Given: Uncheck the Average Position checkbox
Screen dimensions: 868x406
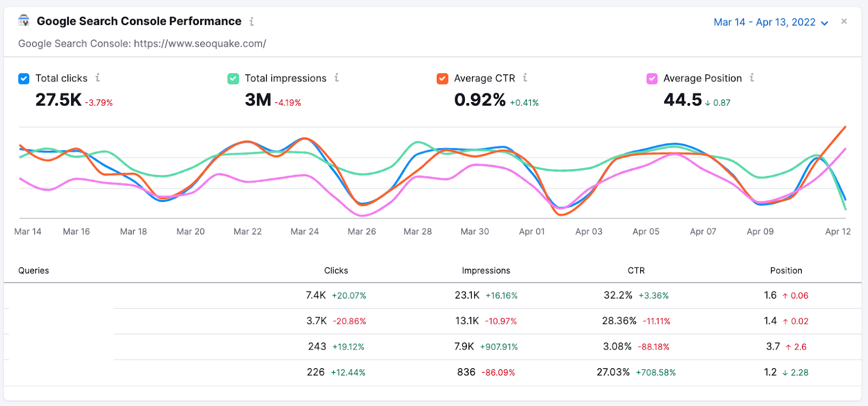Looking at the screenshot, I should pos(652,79).
